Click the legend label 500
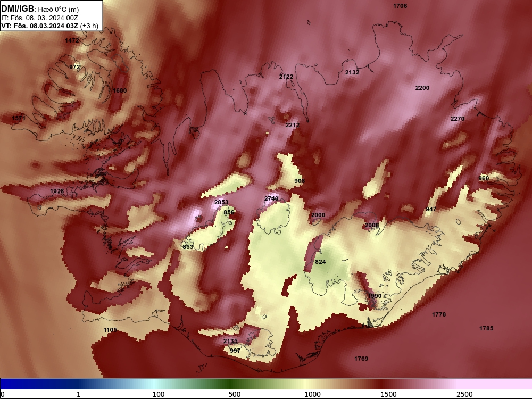The image size is (532, 399). pos(235,394)
